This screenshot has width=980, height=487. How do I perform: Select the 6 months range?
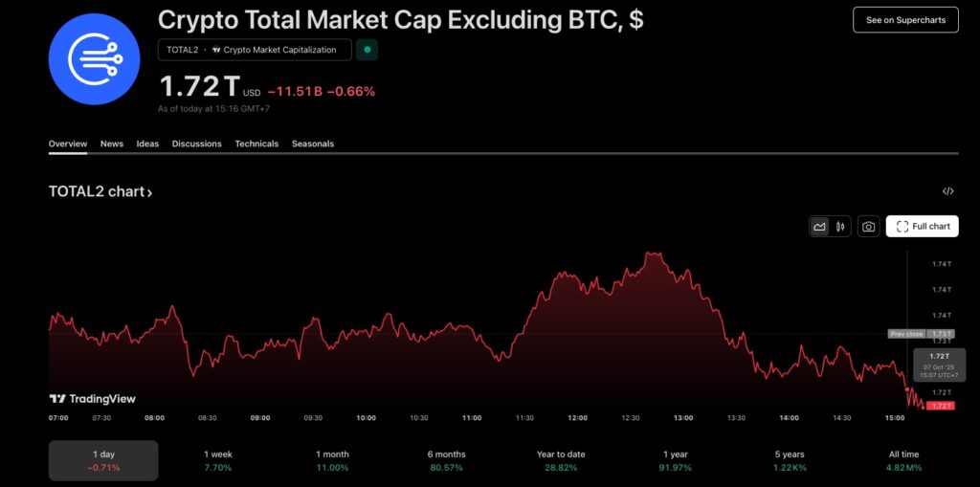coord(446,460)
